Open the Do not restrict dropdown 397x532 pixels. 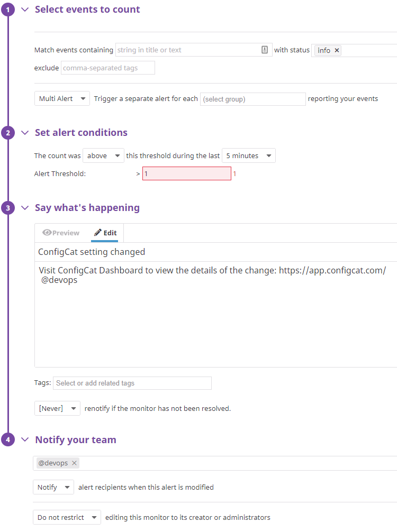tap(67, 517)
